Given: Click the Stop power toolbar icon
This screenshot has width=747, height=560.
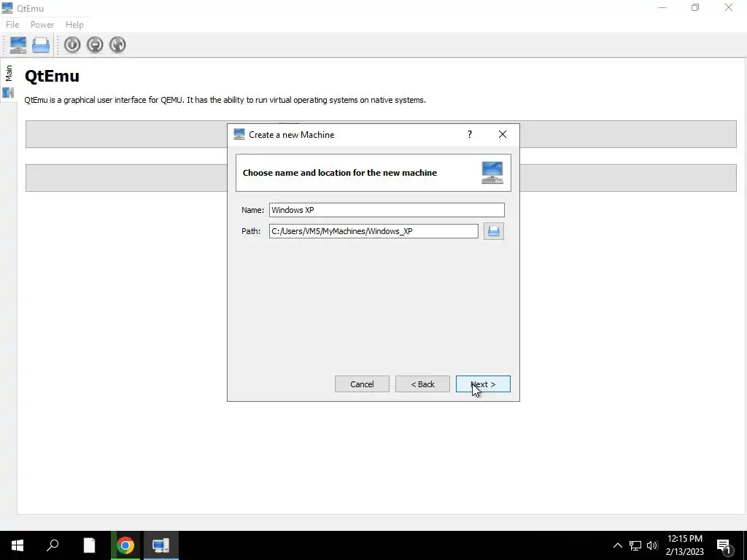Looking at the screenshot, I should point(95,44).
